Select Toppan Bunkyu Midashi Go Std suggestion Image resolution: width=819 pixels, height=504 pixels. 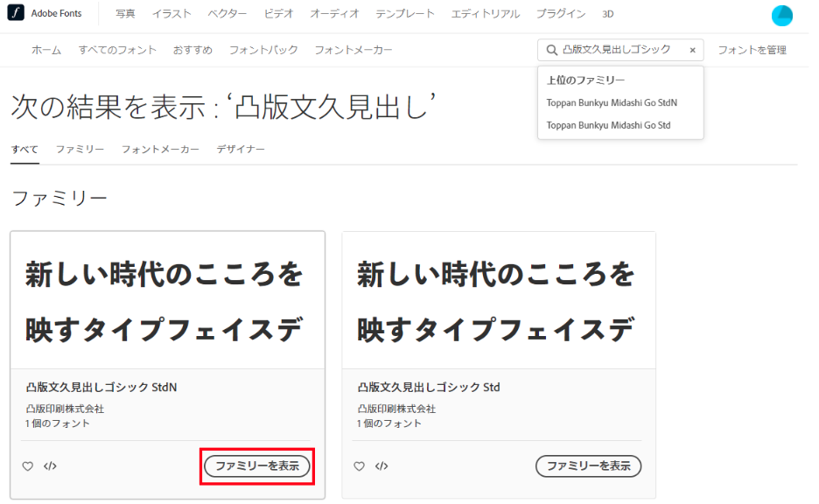click(608, 125)
